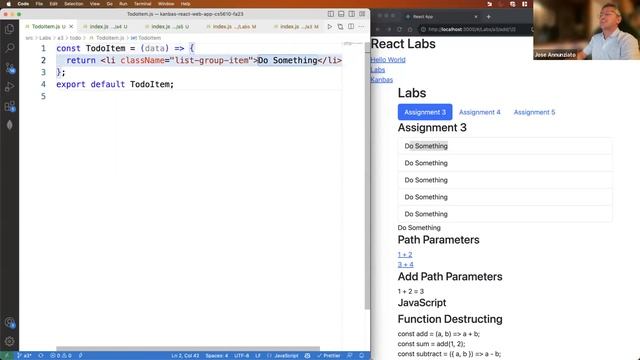640x360 pixels.
Task: Open errors and warnings count in status bar
Action: point(60,356)
